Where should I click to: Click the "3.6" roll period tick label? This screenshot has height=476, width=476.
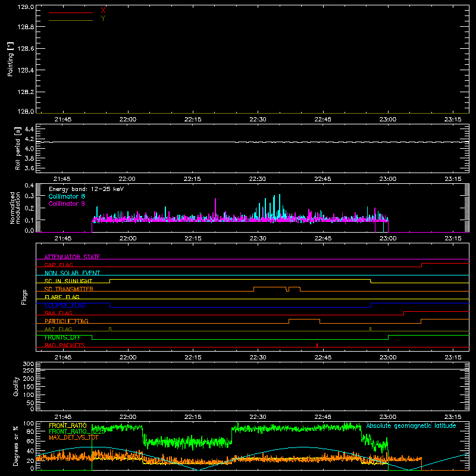click(29, 168)
